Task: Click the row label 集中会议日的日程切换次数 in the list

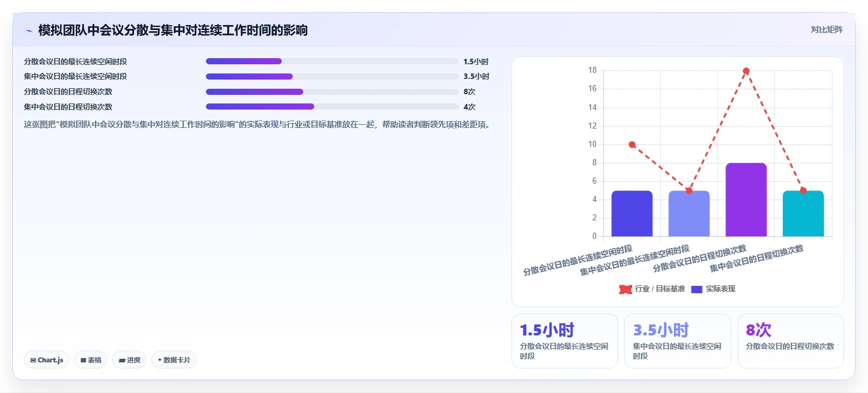Action: pos(68,107)
